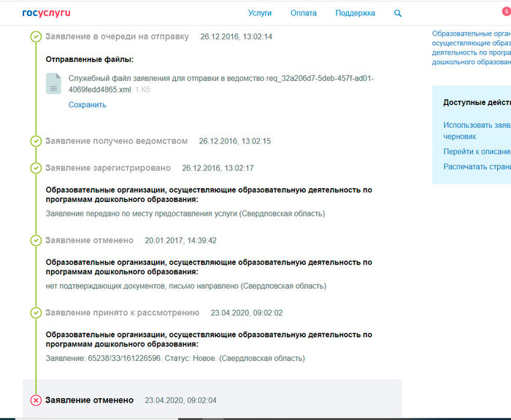The width and height of the screenshot is (511, 420).
Task: Print the page via Распечатать link
Action: (x=476, y=167)
